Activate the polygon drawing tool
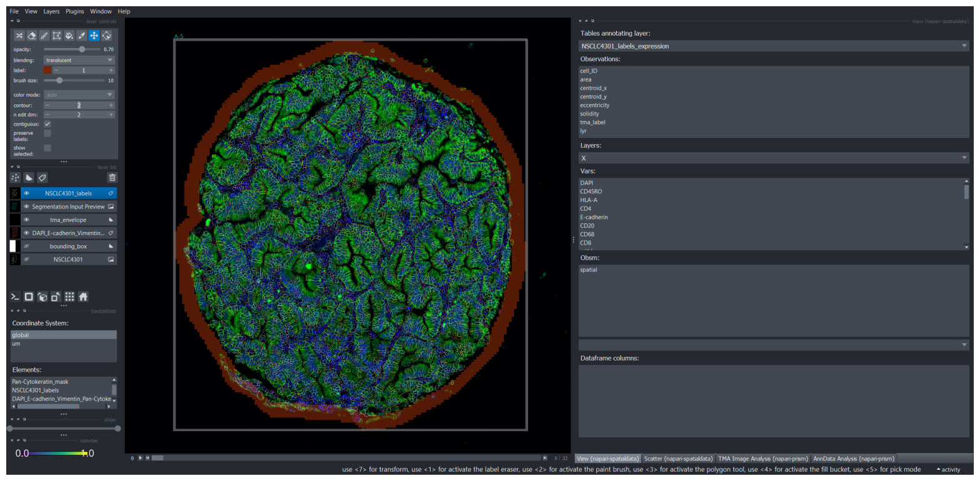 [x=57, y=36]
